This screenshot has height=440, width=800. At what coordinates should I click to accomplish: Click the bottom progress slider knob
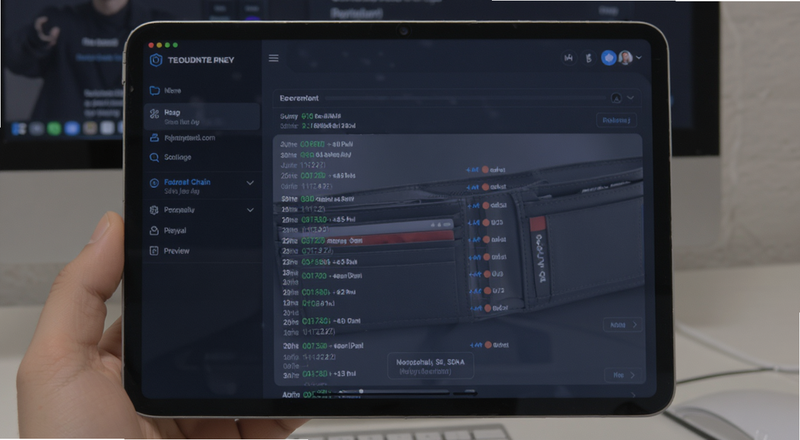coord(361,392)
